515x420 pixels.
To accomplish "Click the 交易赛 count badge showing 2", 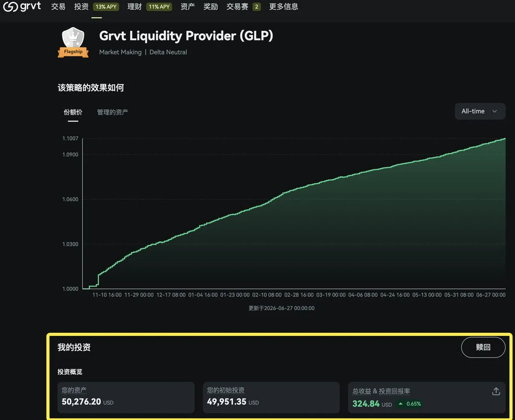I will pos(256,6).
